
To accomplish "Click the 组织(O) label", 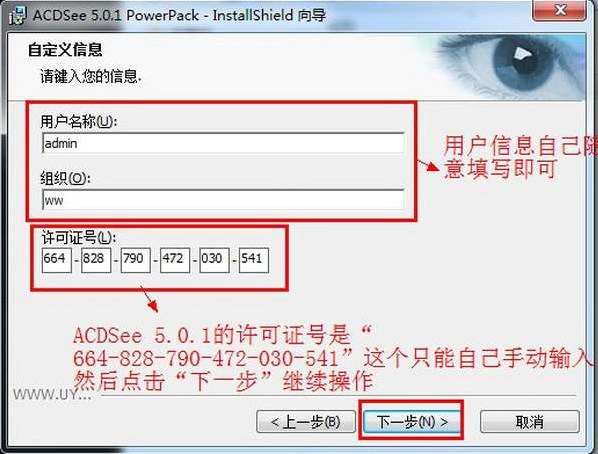I will (x=66, y=178).
